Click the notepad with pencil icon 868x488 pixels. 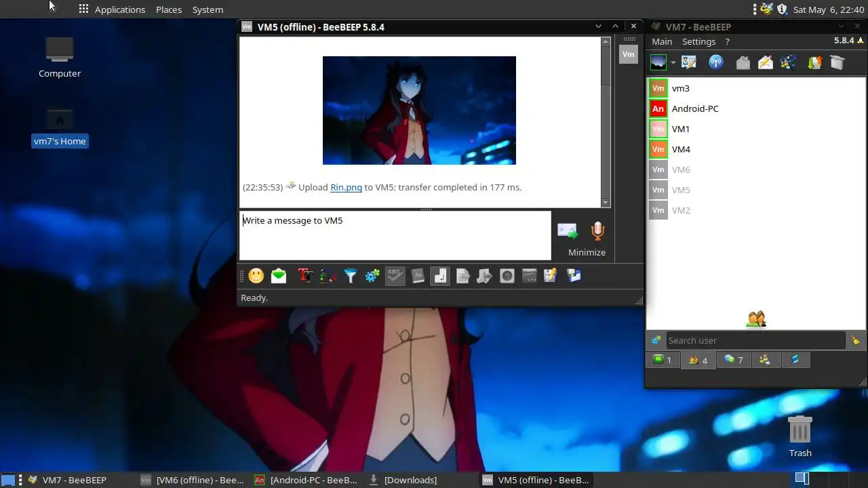tap(551, 276)
